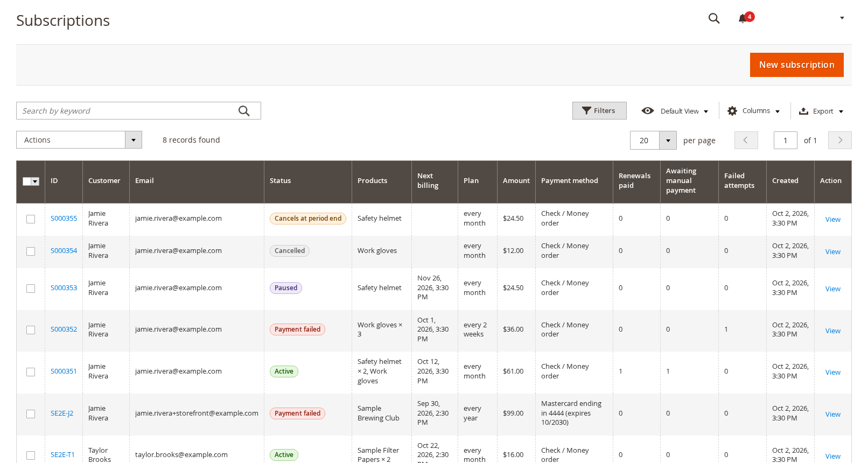
Task: Sort by the Payment method column header
Action: 574,181
